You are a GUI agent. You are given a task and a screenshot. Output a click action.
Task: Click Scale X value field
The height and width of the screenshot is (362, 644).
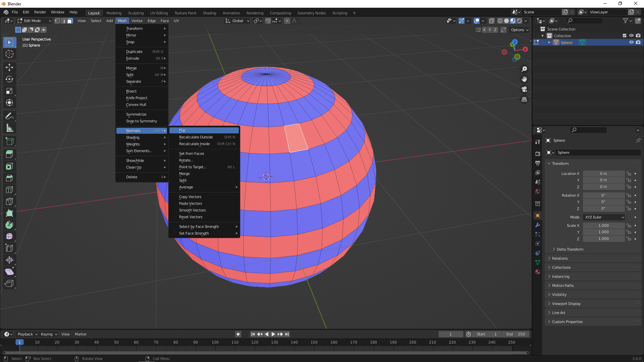coord(603,226)
